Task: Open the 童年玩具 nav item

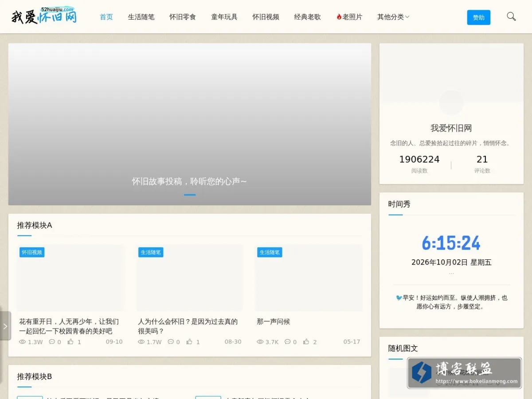Action: click(x=224, y=17)
